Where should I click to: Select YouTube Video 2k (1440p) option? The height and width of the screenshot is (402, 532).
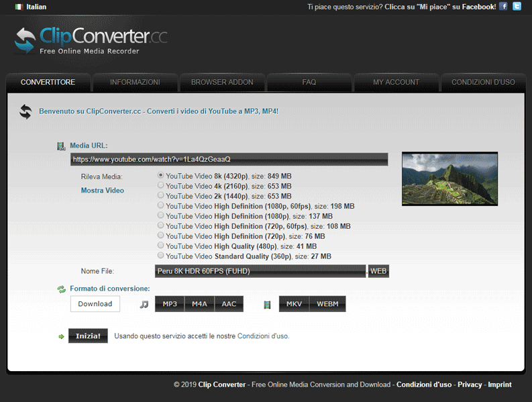[x=160, y=195]
